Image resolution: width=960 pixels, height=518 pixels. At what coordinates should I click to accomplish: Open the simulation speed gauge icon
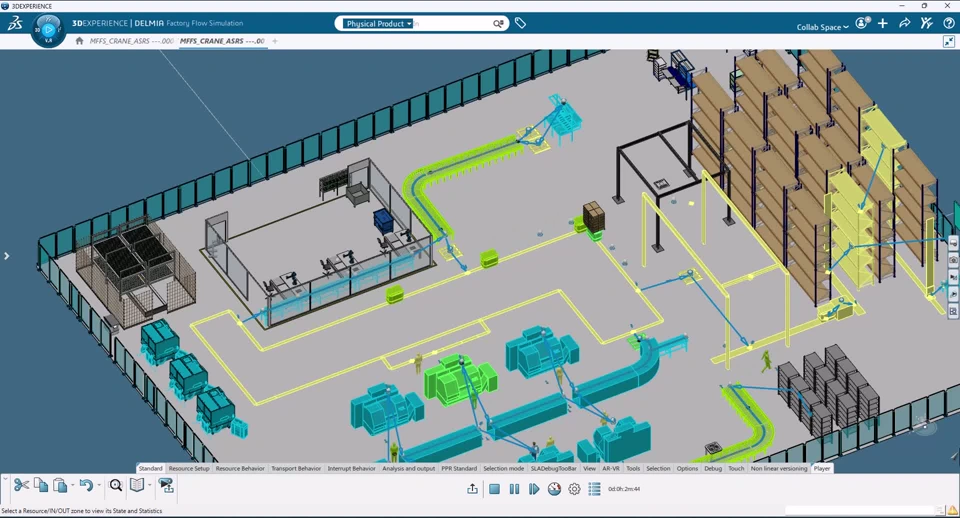[x=554, y=489]
